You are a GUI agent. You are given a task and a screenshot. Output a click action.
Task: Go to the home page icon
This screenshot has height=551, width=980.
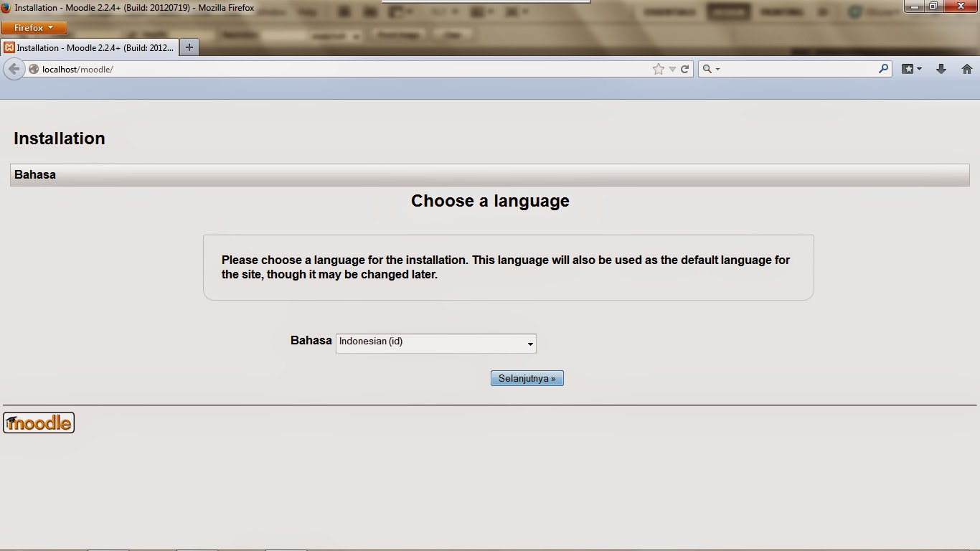(x=966, y=69)
